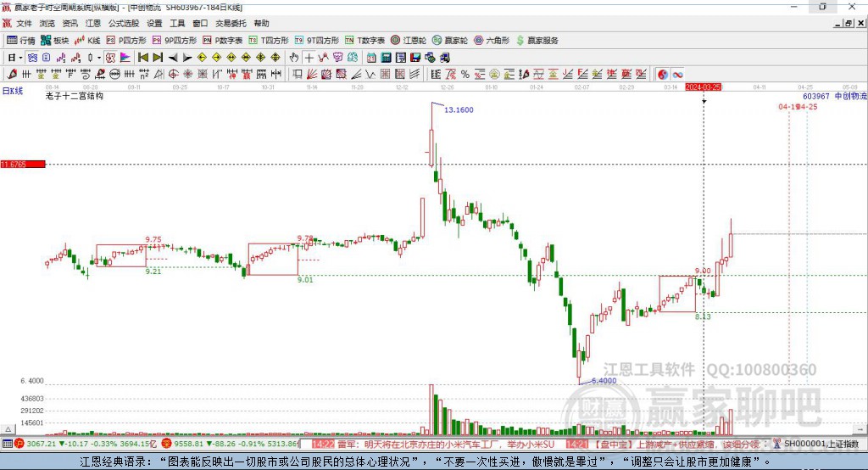The height and width of the screenshot is (470, 868).
Task: Click the infinity loop icon
Action: 677,75
